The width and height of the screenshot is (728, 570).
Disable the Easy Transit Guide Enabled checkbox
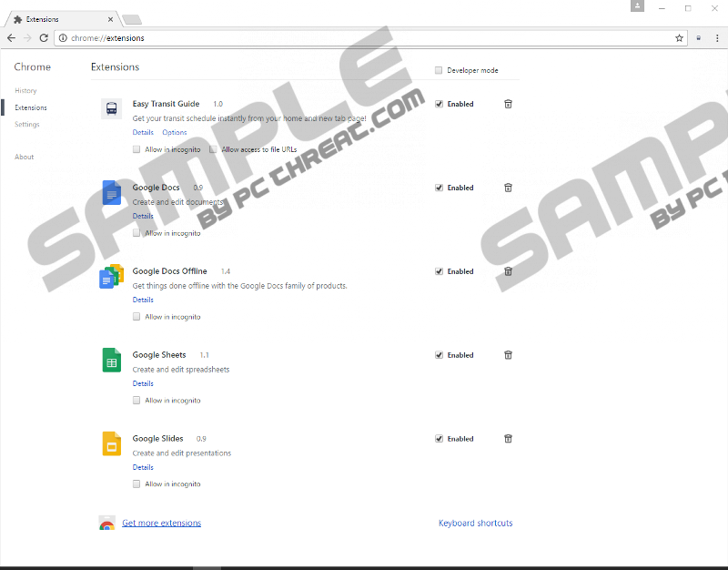click(x=440, y=104)
